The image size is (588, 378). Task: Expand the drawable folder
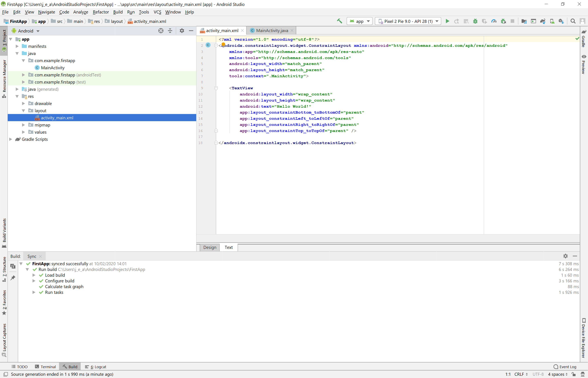point(23,103)
